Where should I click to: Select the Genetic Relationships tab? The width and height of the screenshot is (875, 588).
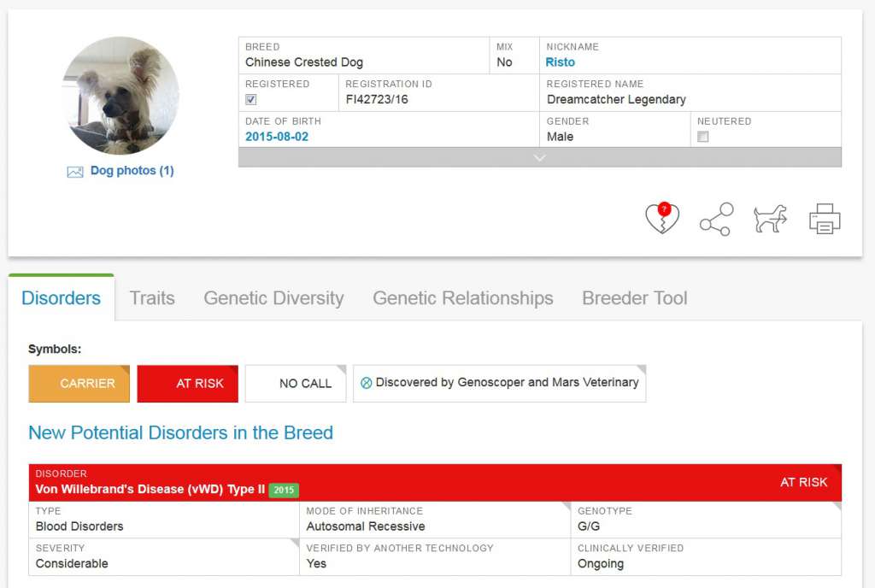pos(462,298)
